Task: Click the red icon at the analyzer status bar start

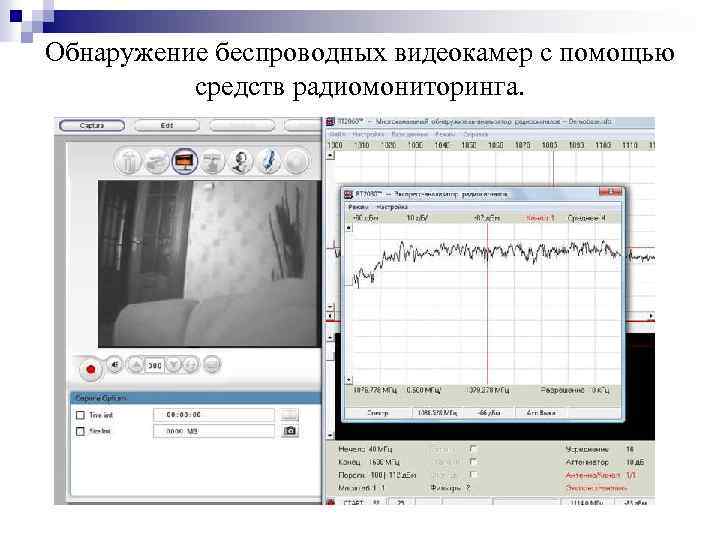Action: point(330,502)
